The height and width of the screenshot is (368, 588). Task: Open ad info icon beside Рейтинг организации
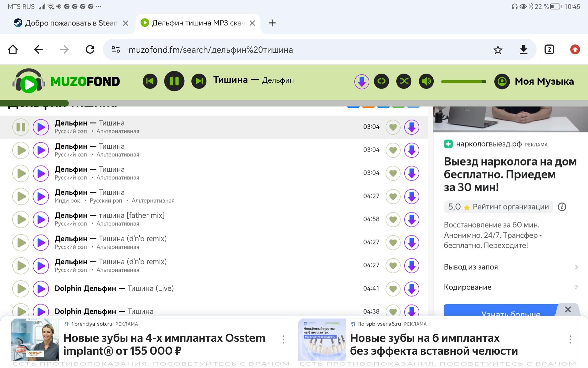(x=562, y=207)
